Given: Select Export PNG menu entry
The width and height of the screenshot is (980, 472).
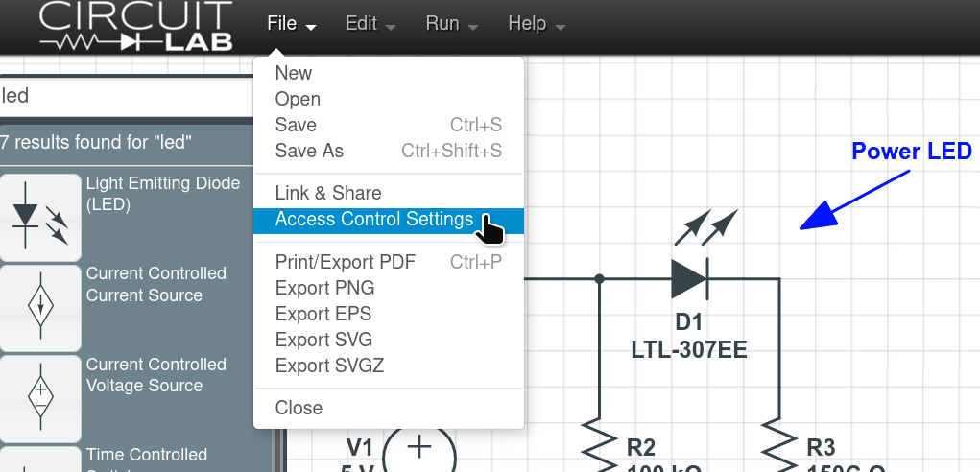Looking at the screenshot, I should coord(324,288).
